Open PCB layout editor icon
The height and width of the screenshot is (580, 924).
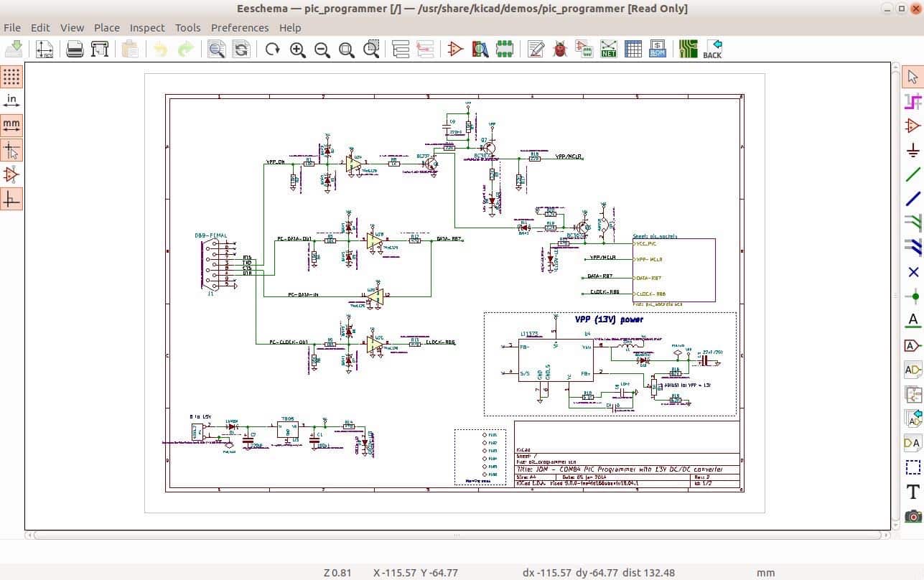pyautogui.click(x=689, y=49)
